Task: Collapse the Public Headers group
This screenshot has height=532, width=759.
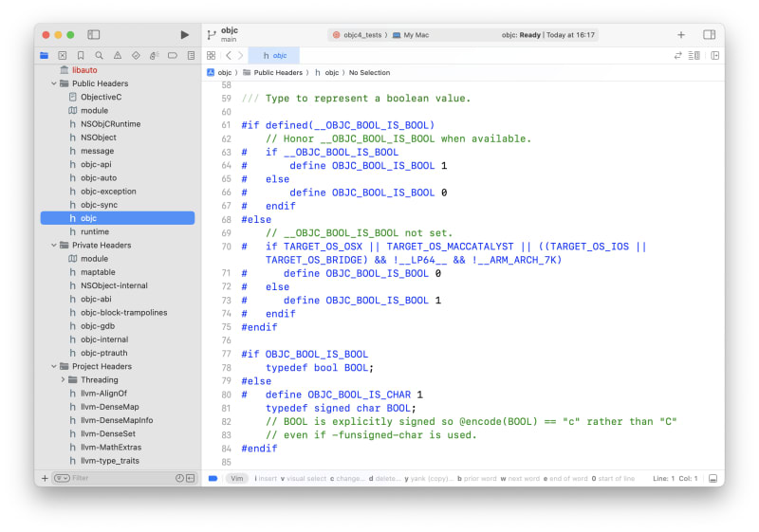Action: click(x=54, y=83)
